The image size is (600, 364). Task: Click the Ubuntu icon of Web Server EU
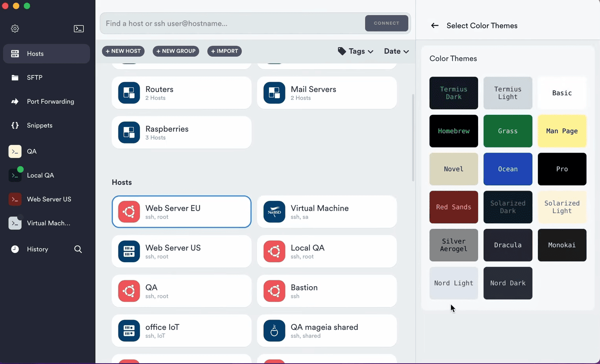pos(129,212)
